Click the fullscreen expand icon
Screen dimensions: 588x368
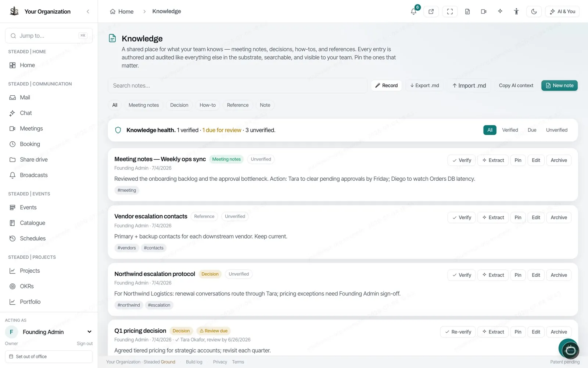450,11
